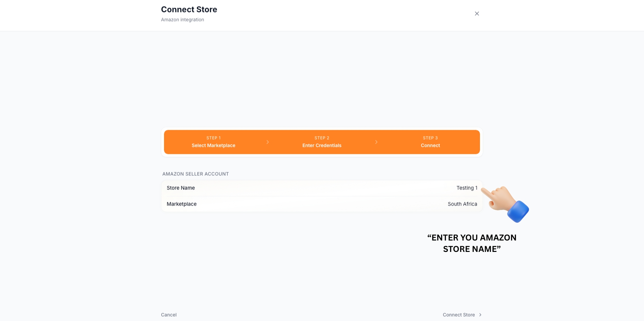Click the Amazon integration subtitle
Viewport: 644px width, 321px height.
point(182,19)
